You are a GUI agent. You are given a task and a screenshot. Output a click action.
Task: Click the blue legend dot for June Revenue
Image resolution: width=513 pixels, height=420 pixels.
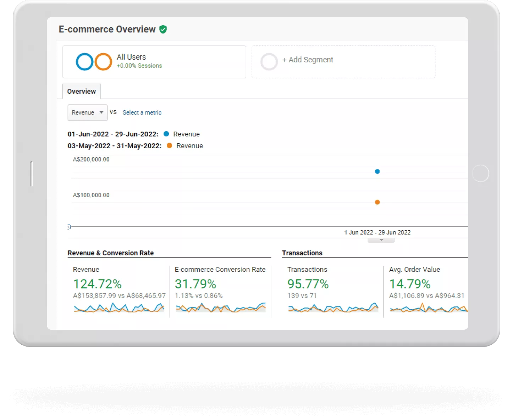166,134
